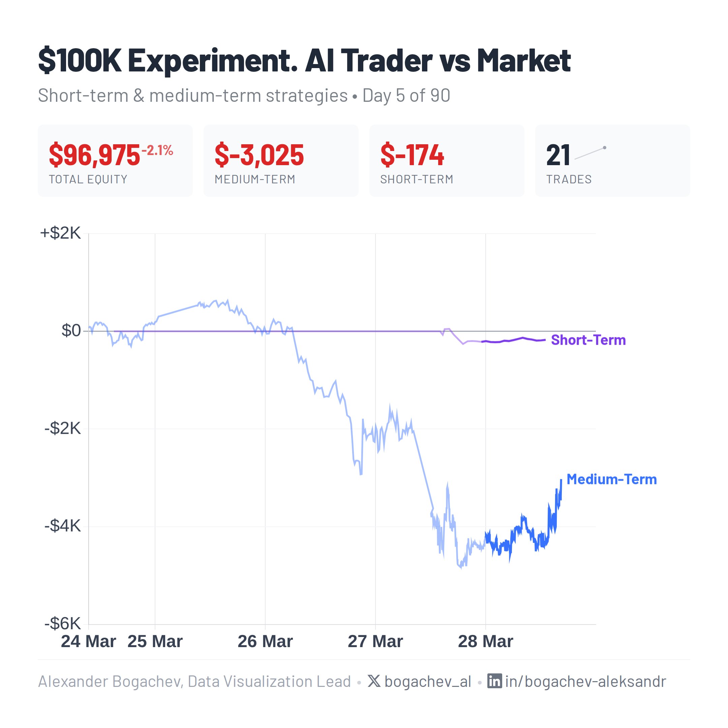
Task: Click the 27 Mar date label
Action: pos(375,641)
